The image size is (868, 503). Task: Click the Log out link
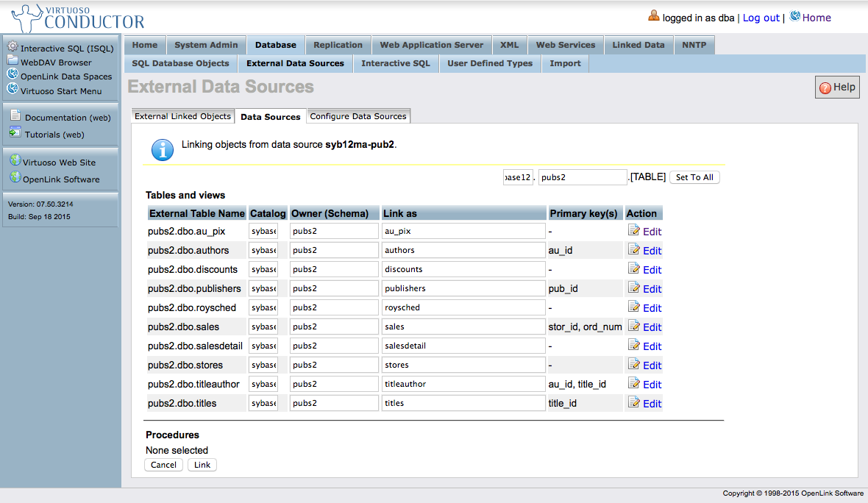click(x=761, y=18)
